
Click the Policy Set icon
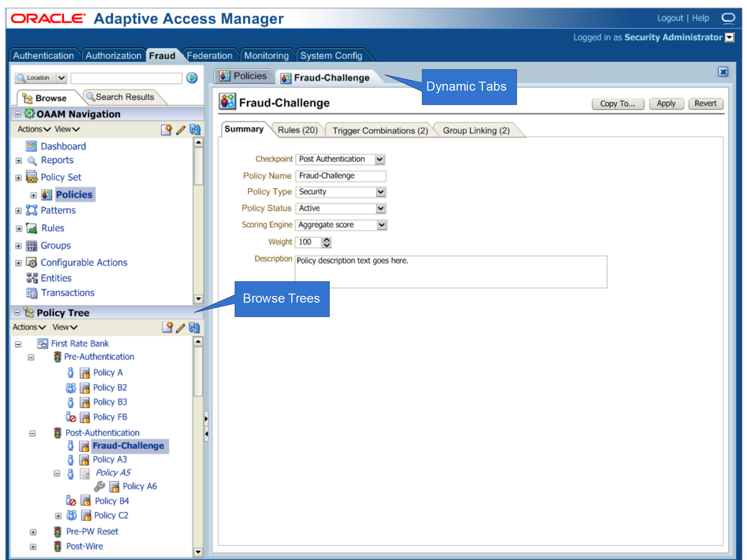pos(32,177)
